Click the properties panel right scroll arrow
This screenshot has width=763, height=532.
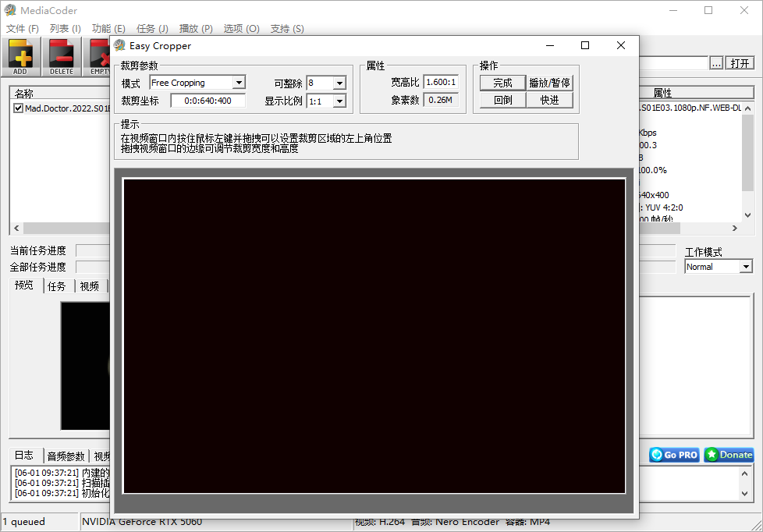[x=735, y=228]
